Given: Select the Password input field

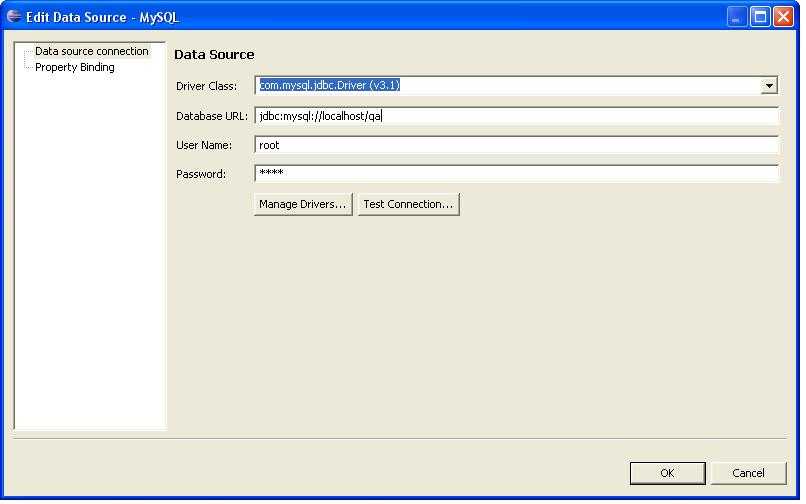Looking at the screenshot, I should tap(516, 174).
